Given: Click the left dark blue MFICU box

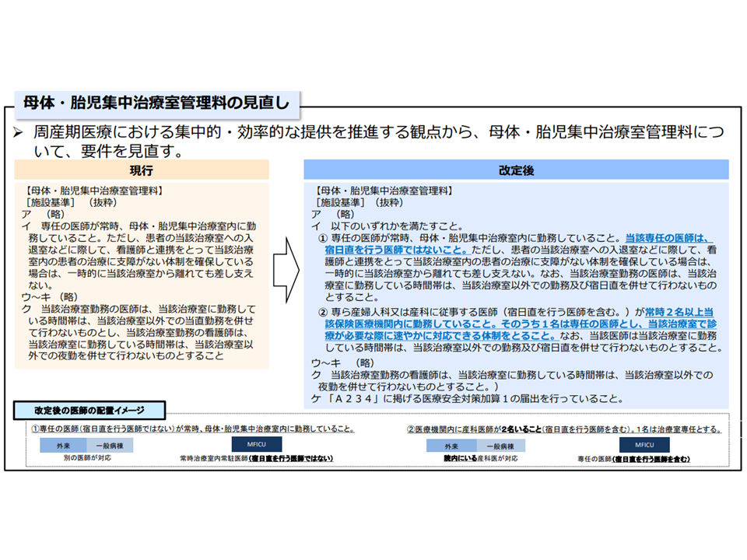Looking at the screenshot, I should click(x=256, y=446).
